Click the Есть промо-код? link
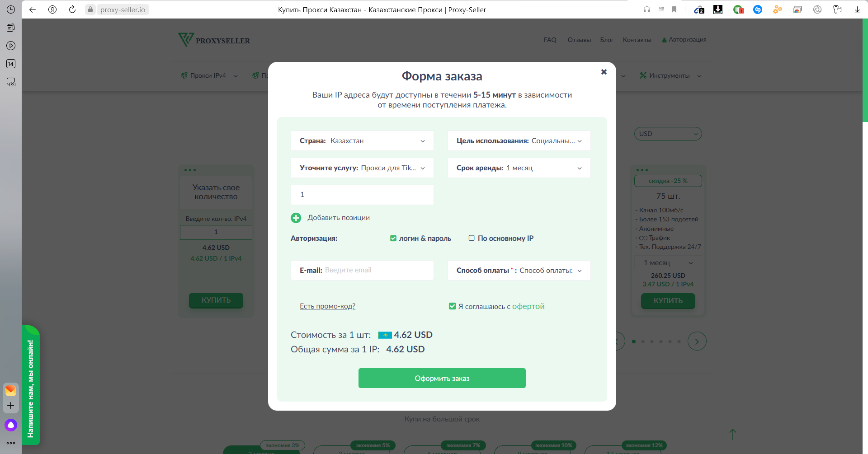This screenshot has height=454, width=868. click(x=327, y=306)
